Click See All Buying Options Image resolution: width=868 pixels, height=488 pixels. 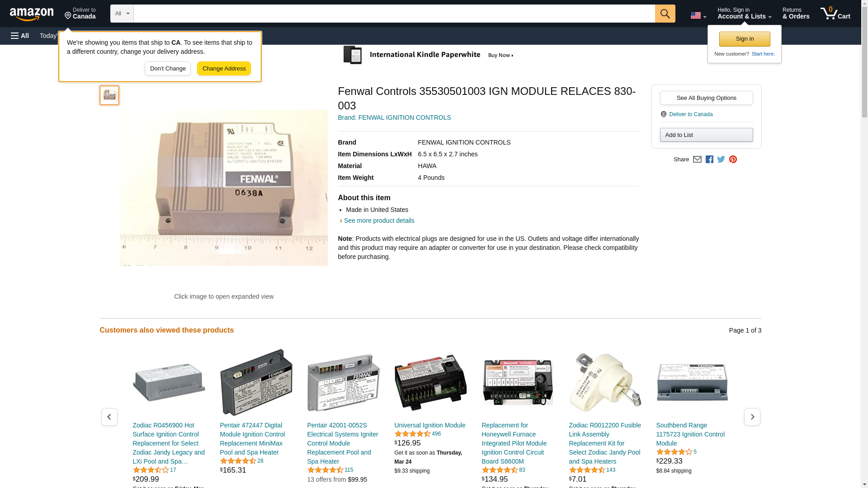coord(706,98)
